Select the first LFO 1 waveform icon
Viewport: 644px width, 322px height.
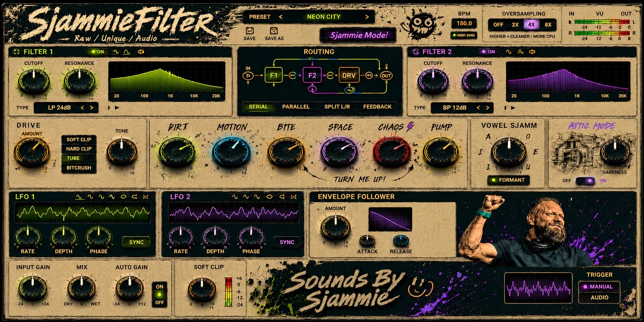79,197
